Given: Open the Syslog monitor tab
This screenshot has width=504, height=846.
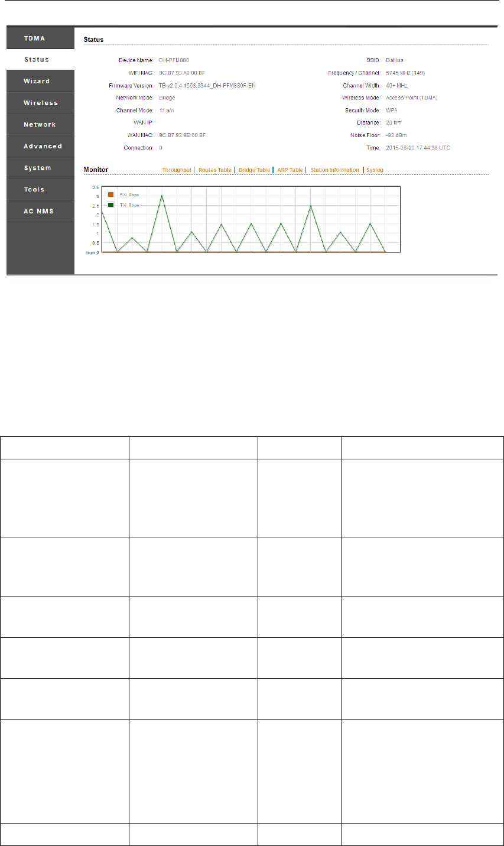Looking at the screenshot, I should (375, 170).
